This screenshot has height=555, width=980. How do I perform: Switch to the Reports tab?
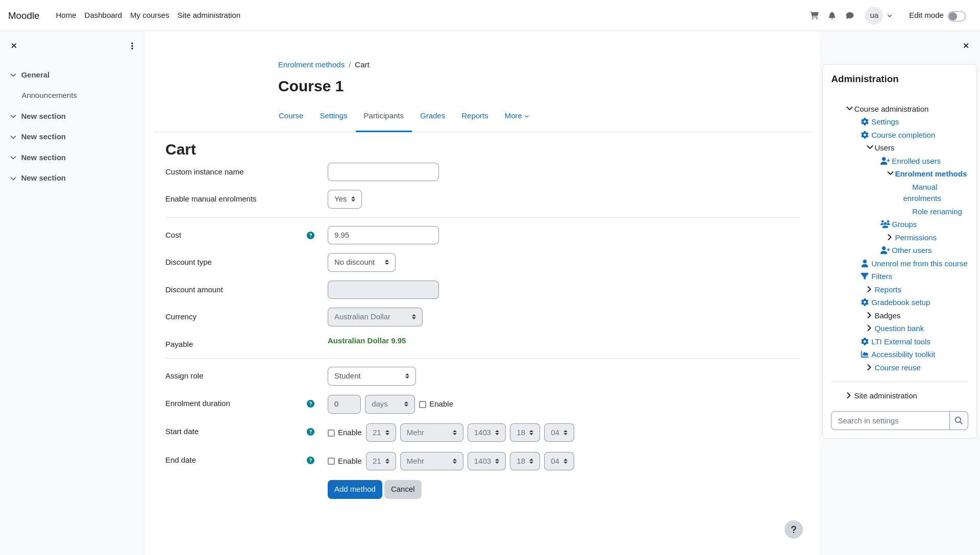click(x=475, y=116)
